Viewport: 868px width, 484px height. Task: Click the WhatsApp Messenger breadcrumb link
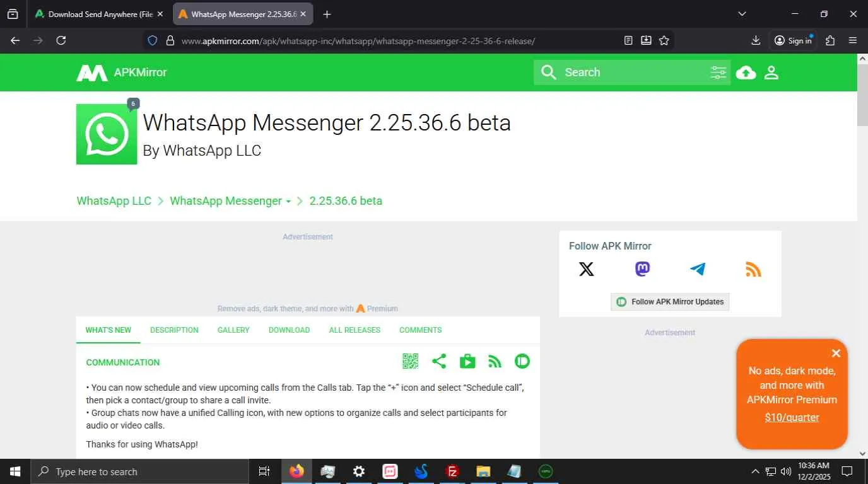click(x=226, y=201)
